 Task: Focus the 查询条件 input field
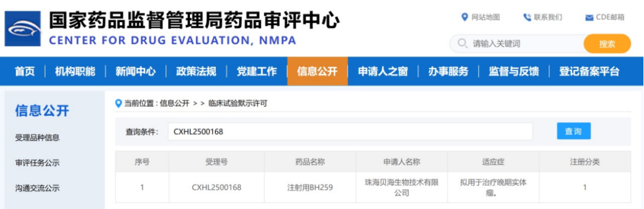click(x=350, y=131)
